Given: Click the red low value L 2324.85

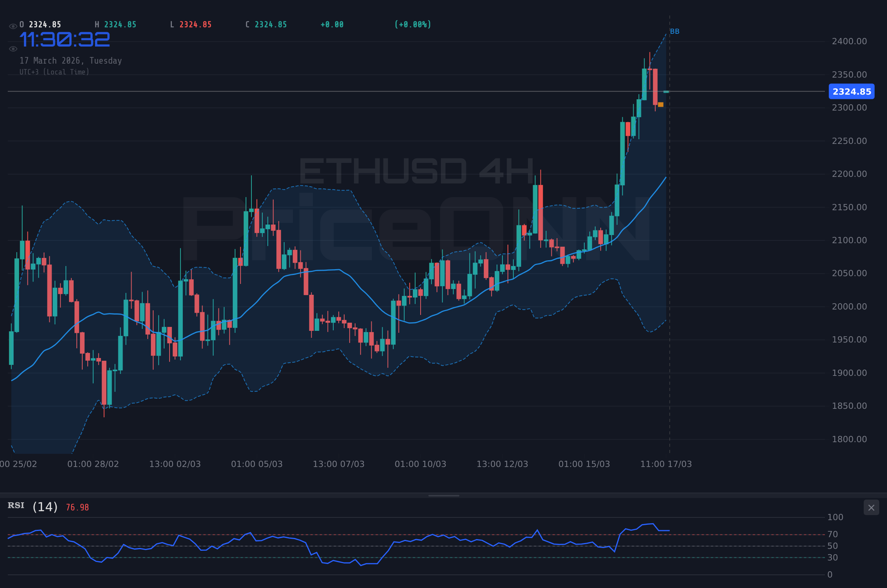Looking at the screenshot, I should coord(190,24).
